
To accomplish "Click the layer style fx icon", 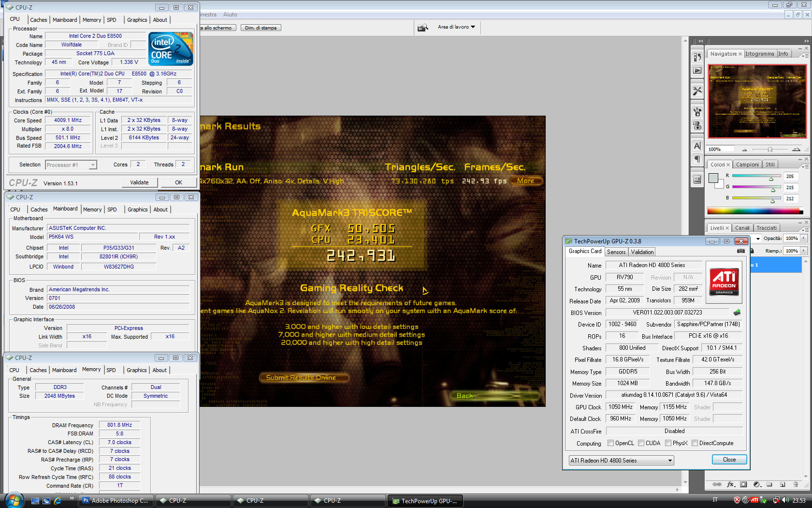I will (731, 484).
